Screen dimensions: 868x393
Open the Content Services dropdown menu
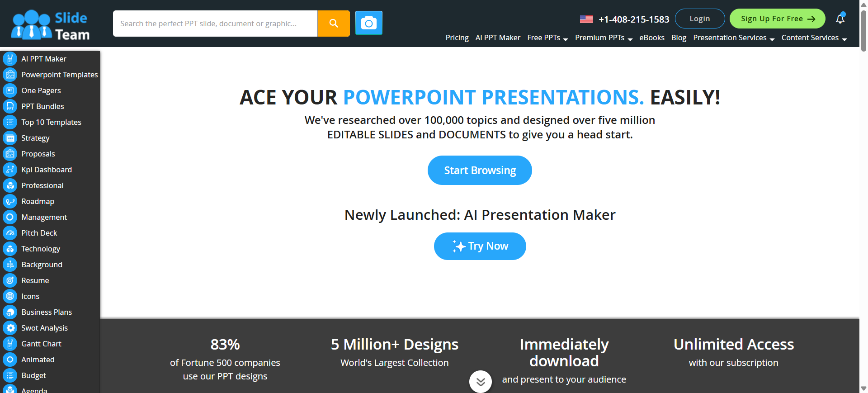coord(813,38)
